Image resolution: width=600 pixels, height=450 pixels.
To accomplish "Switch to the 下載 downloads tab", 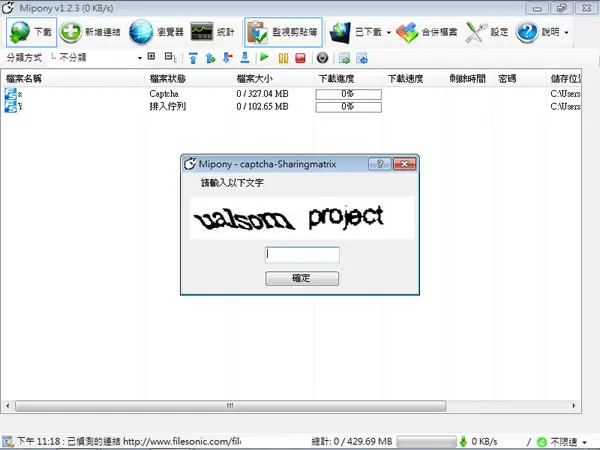I will coord(31,32).
